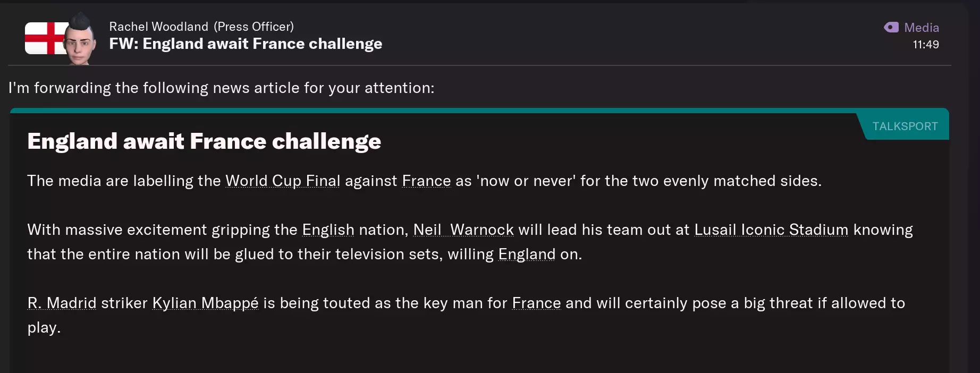980x373 pixels.
Task: Click the 11:49 message timestamp
Action: tap(925, 45)
